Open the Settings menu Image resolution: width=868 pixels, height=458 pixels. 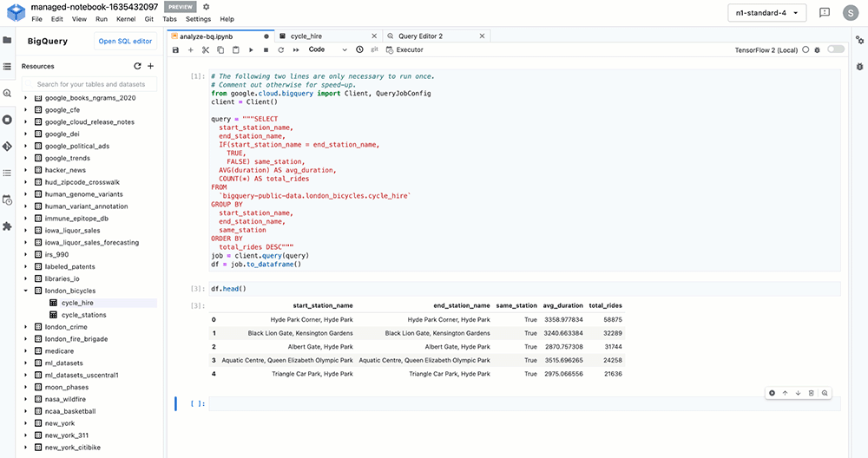click(x=198, y=19)
